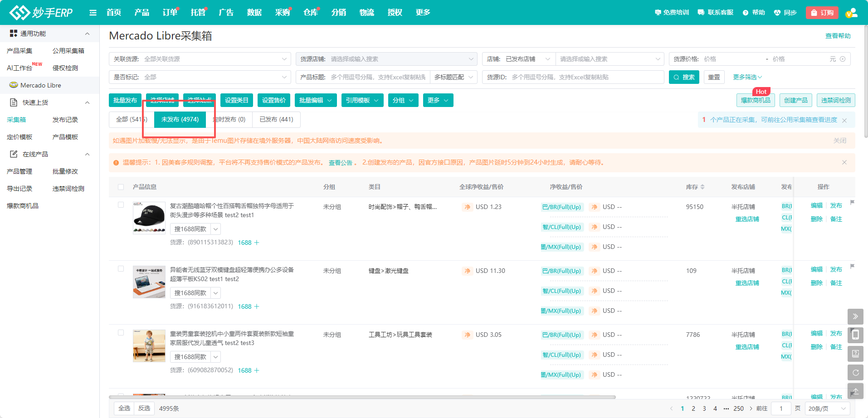This screenshot has height=418, width=868.
Task: Click the 创建产品 button
Action: pos(796,100)
